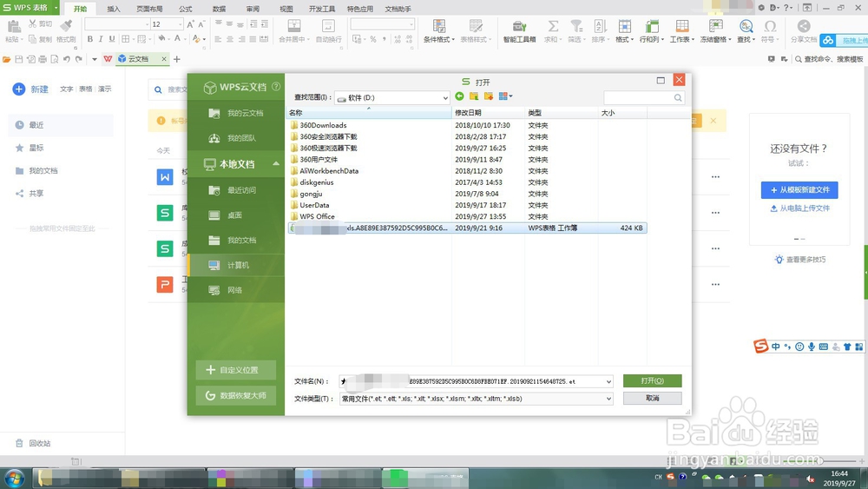Sort by 类型 column header
The height and width of the screenshot is (489, 868).
pyautogui.click(x=562, y=113)
